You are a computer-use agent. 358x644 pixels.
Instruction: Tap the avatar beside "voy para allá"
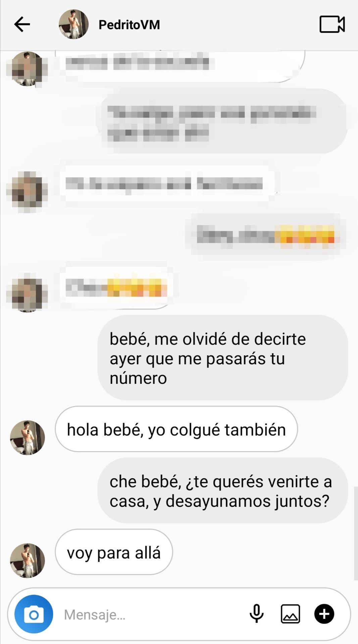coord(28,561)
